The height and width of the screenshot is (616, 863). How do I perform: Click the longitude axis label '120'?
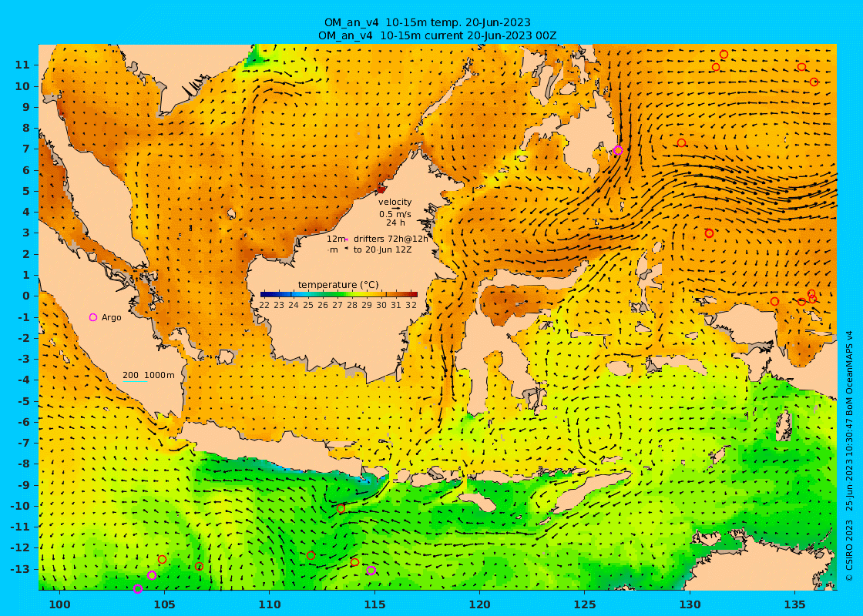click(x=480, y=604)
